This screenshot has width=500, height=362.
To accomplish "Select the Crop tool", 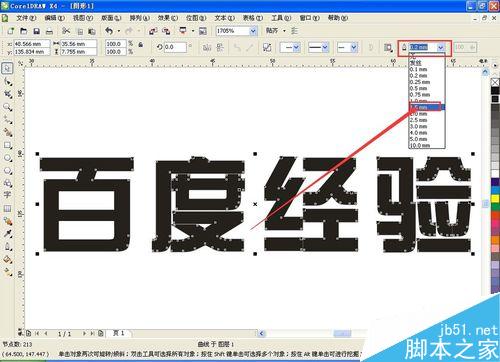I will [x=7, y=94].
